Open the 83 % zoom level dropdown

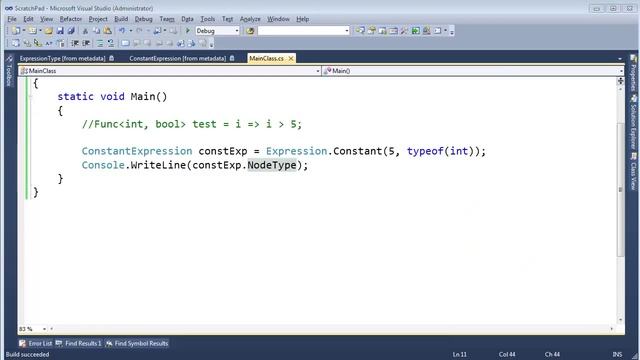coord(44,329)
